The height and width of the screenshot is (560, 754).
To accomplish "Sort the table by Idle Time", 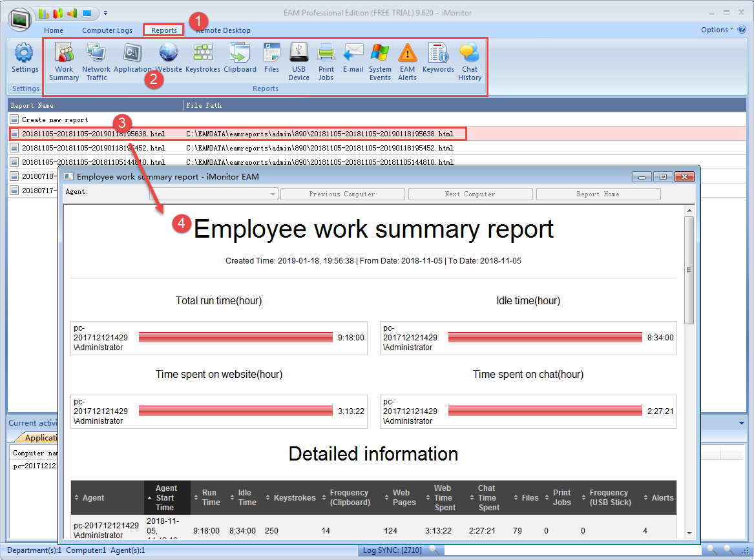I will tap(244, 497).
